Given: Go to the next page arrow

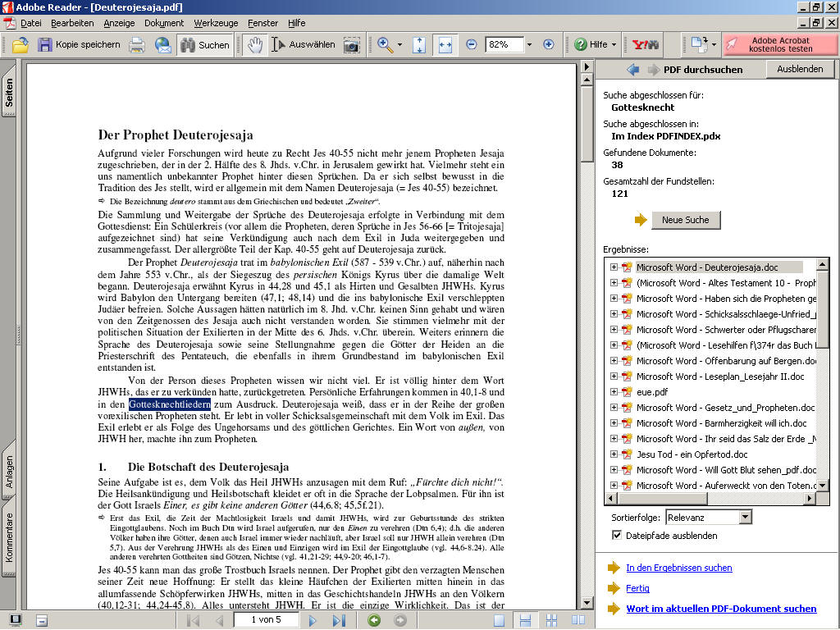Looking at the screenshot, I should coord(313,620).
